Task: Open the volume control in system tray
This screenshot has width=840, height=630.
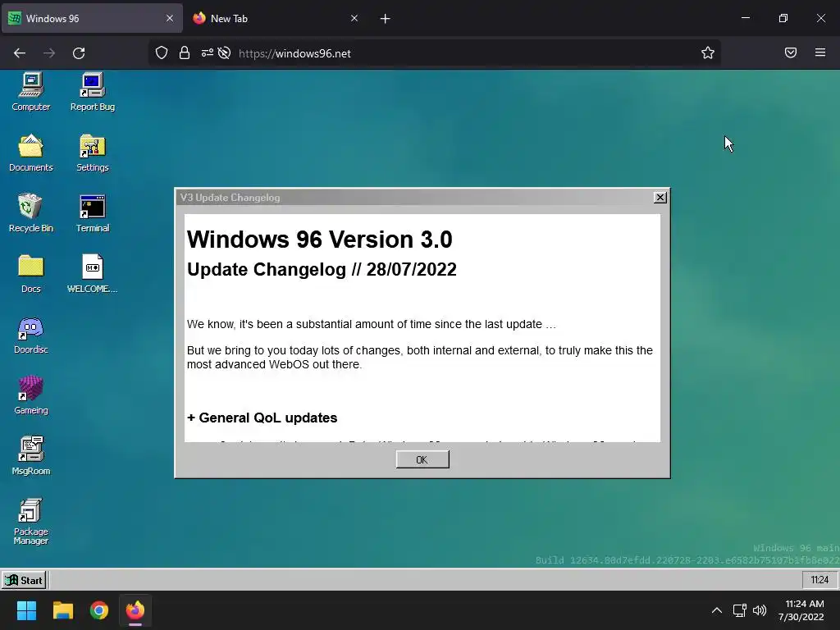Action: click(760, 610)
